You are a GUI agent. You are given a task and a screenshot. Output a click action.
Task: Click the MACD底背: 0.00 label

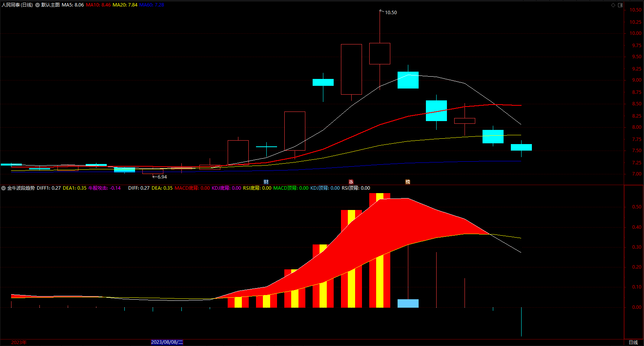pyautogui.click(x=192, y=188)
